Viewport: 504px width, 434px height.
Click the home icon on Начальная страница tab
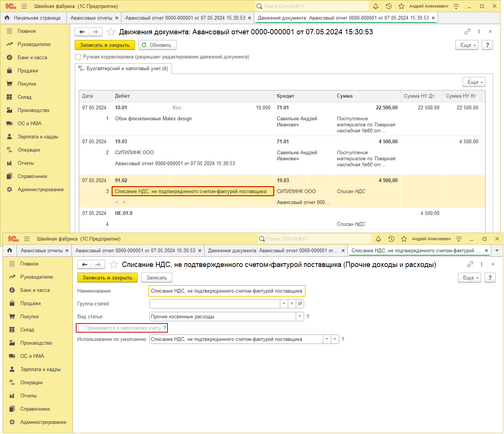tap(7, 18)
